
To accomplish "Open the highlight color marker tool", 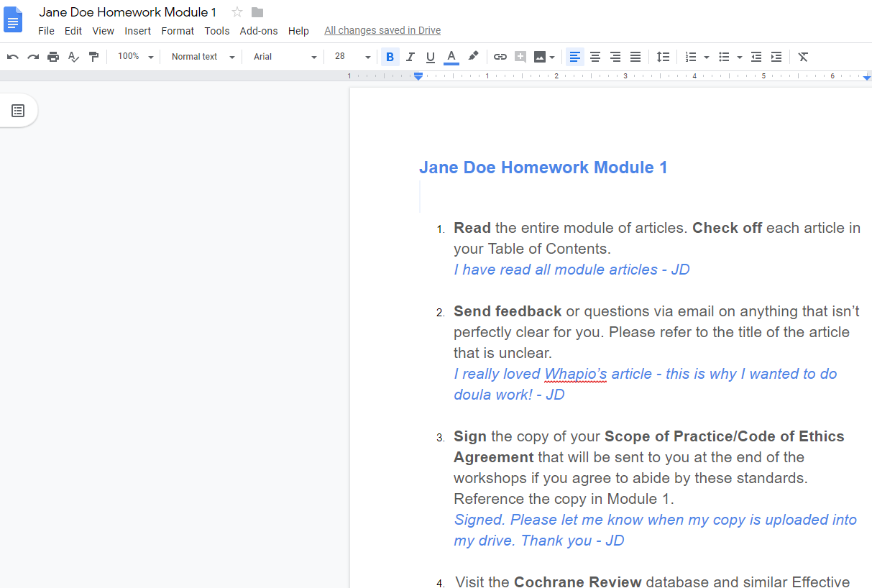I will pyautogui.click(x=473, y=57).
